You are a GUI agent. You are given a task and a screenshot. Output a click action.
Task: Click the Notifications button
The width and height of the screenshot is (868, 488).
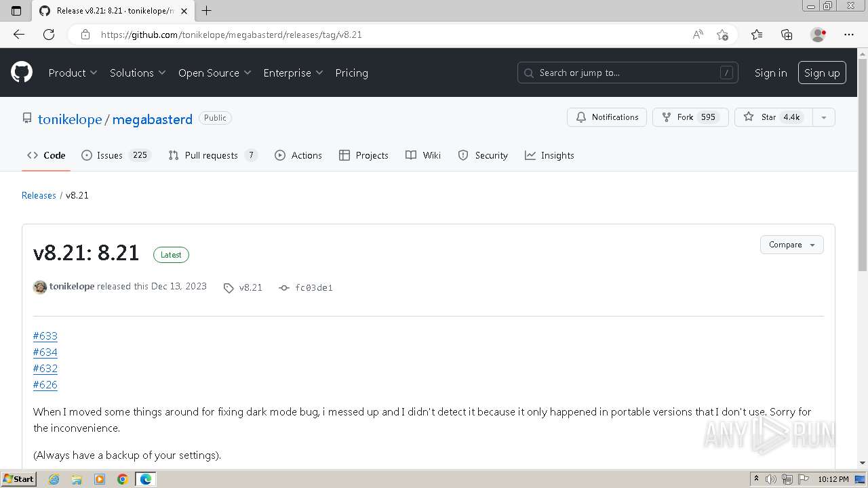click(607, 117)
